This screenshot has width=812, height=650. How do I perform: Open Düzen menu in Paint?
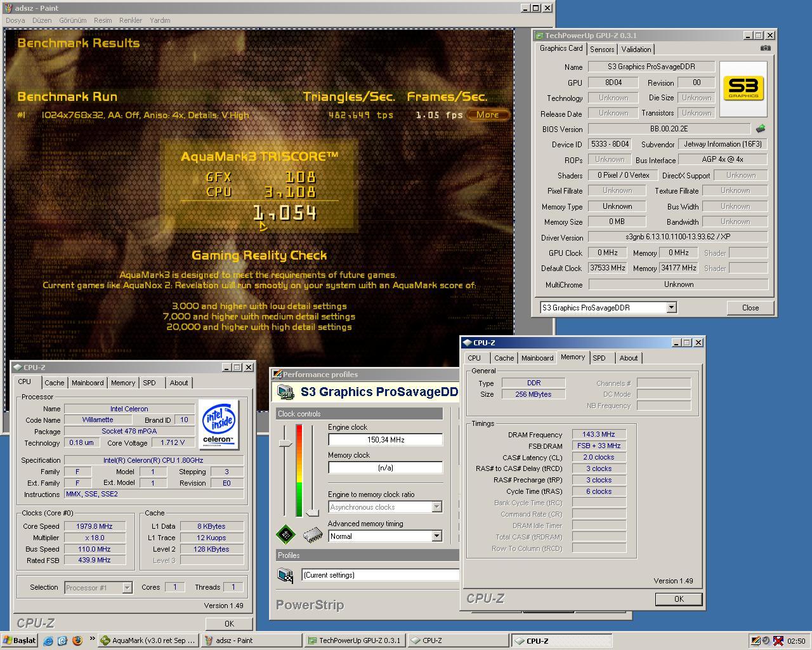(x=42, y=20)
